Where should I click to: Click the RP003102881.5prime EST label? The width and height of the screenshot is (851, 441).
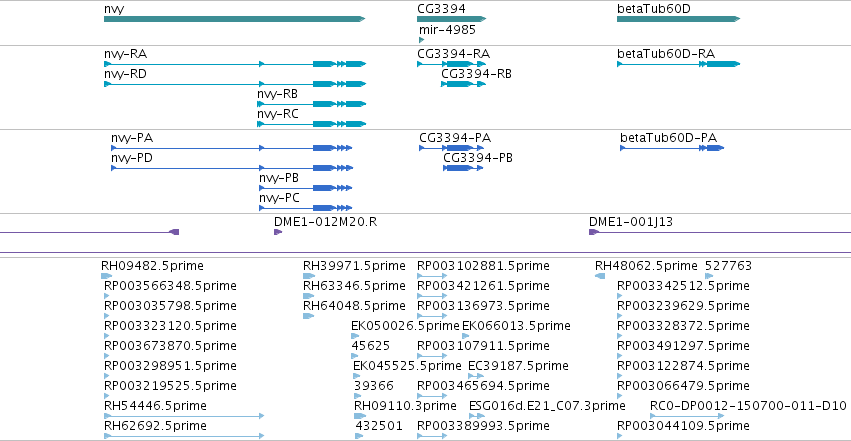click(484, 266)
